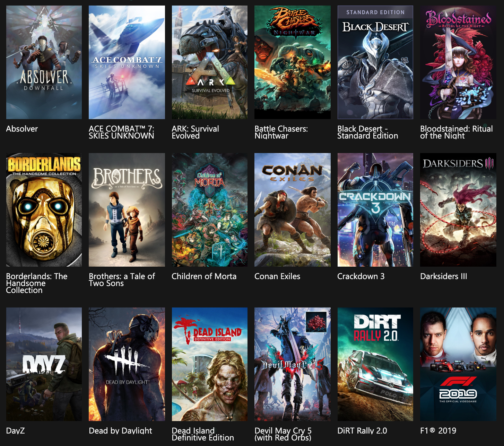Open 'Black Desert - Standard Edition' title
This screenshot has height=446, width=504.
click(368, 132)
